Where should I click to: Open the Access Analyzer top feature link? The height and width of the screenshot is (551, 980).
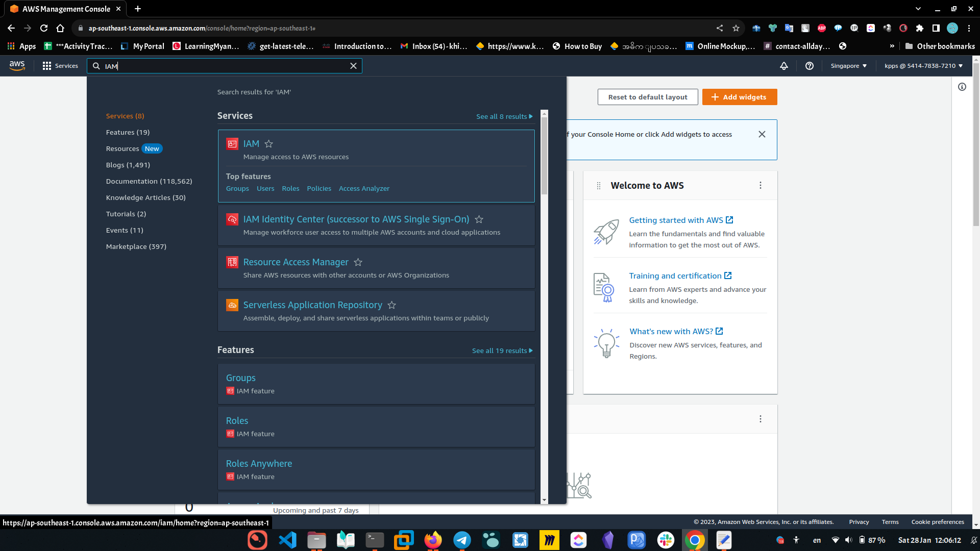[364, 189]
